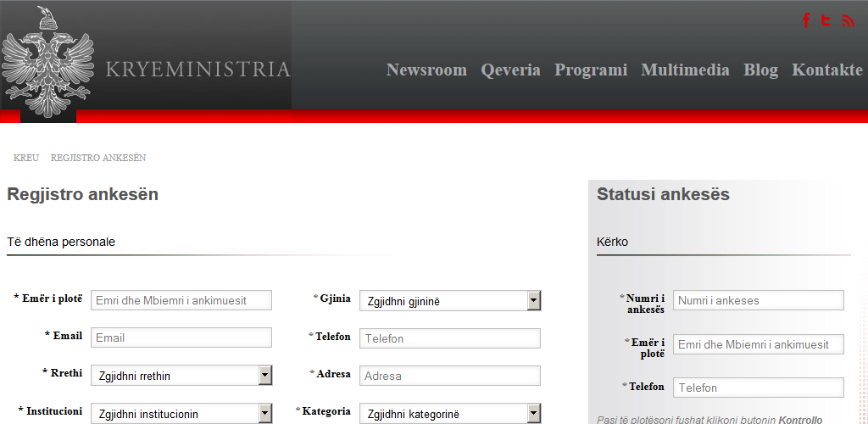Focus the Numri i ankesës field
This screenshot has width=868, height=424.
click(759, 300)
